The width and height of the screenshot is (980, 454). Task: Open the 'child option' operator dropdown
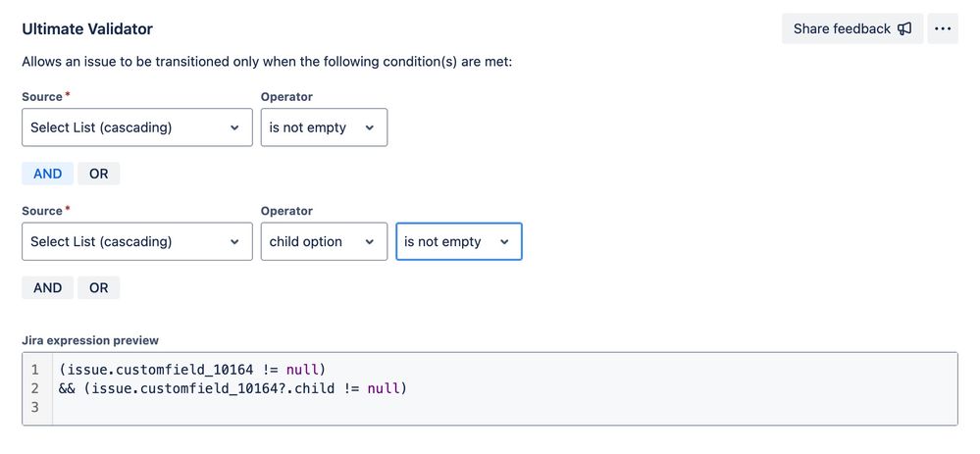tap(324, 241)
